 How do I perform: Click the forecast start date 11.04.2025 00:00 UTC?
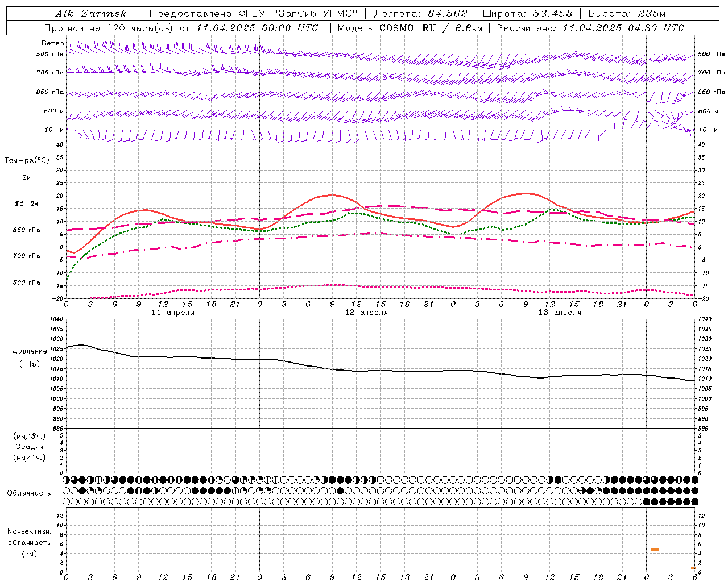pos(257,28)
